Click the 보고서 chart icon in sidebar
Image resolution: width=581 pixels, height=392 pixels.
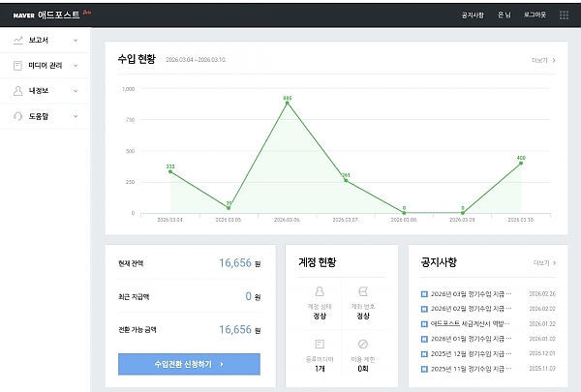[17, 40]
